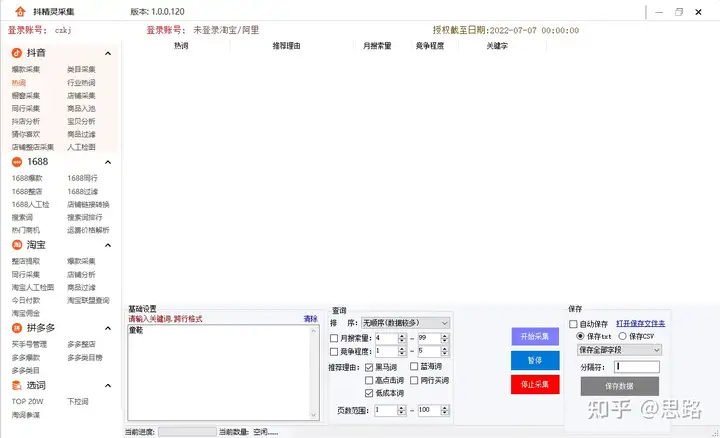Open the 淘宝联盟查询 menu item
Screen dimensions: 720x438
pos(88,300)
